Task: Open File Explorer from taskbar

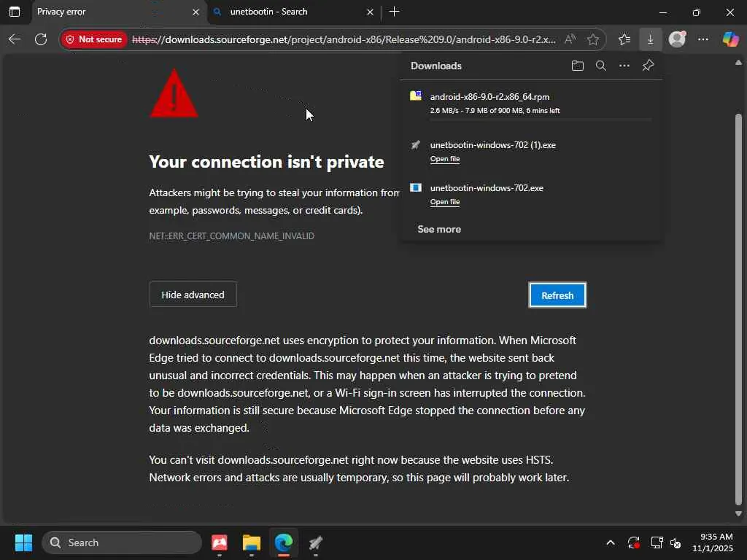Action: click(x=252, y=542)
